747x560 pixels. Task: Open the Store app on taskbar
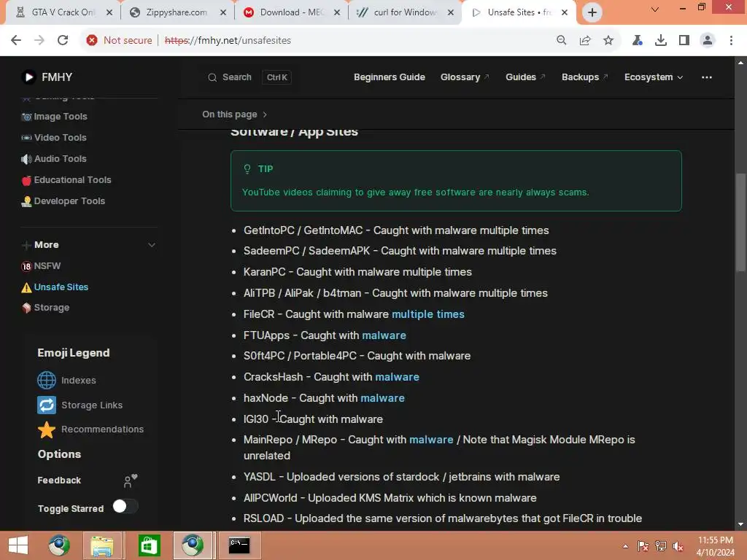click(x=149, y=545)
